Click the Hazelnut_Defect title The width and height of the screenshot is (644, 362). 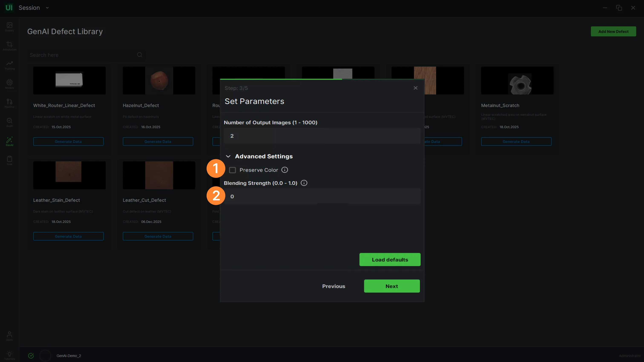coord(141,105)
